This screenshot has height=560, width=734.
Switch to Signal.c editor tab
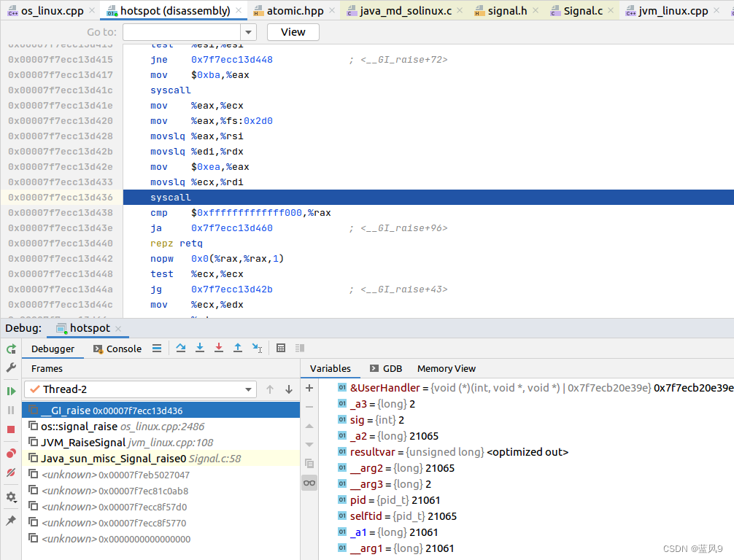tap(583, 11)
